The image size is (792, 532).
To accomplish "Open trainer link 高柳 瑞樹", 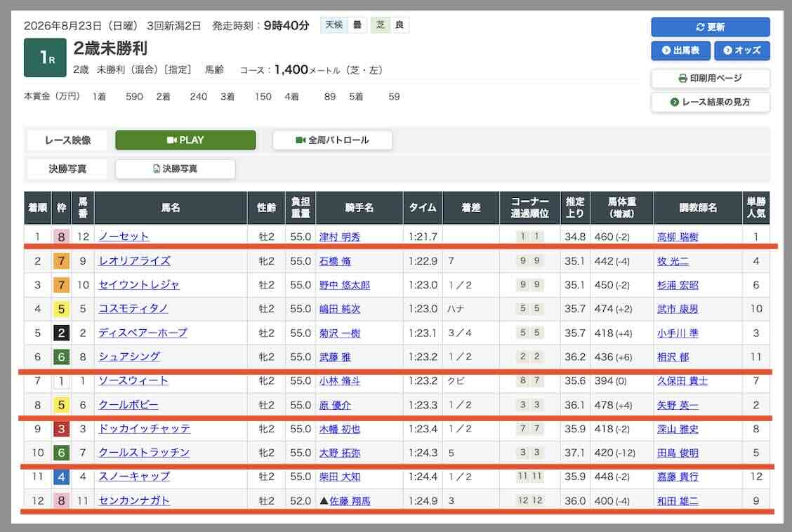I will tap(678, 237).
